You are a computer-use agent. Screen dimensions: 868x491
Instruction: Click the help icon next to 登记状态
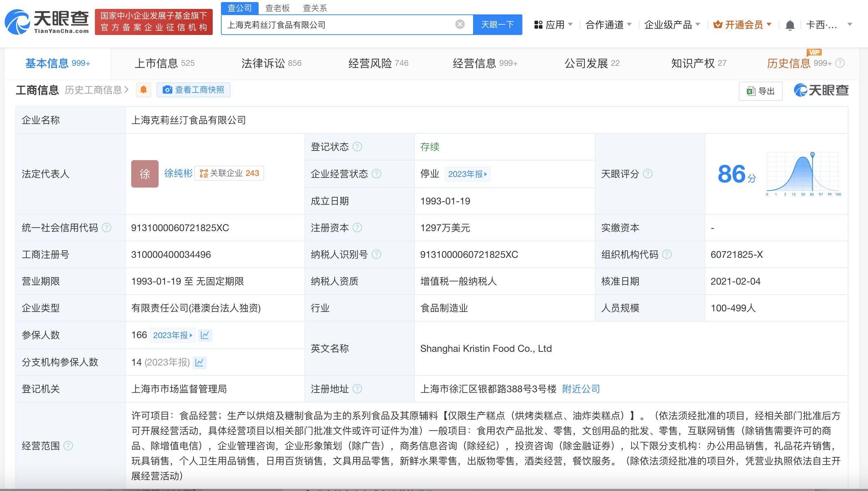[x=357, y=147]
